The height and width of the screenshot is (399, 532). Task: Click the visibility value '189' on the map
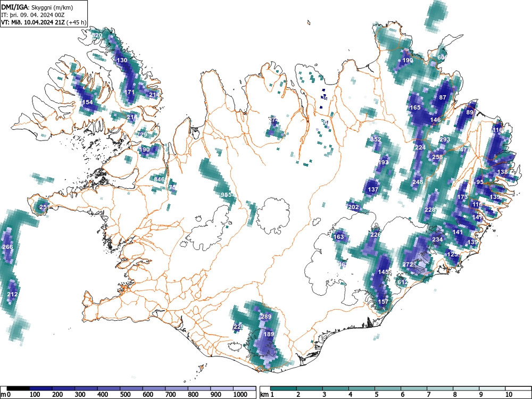pyautogui.click(x=269, y=334)
